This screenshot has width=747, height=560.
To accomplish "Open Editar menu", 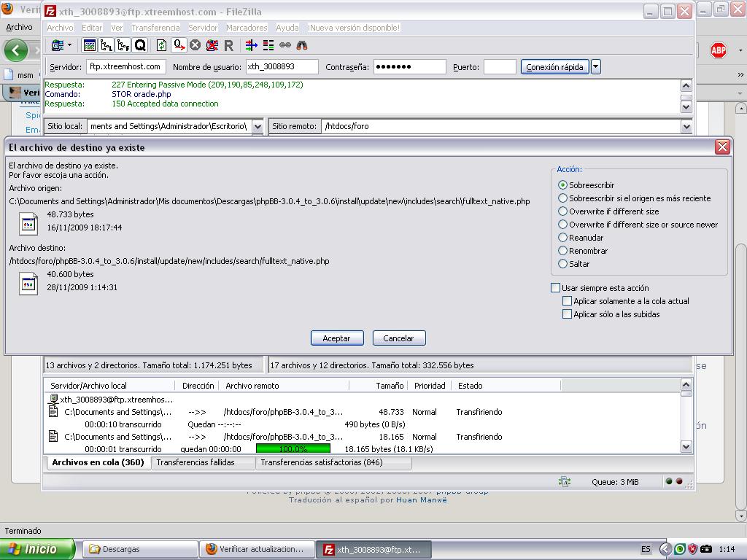I will [x=92, y=28].
